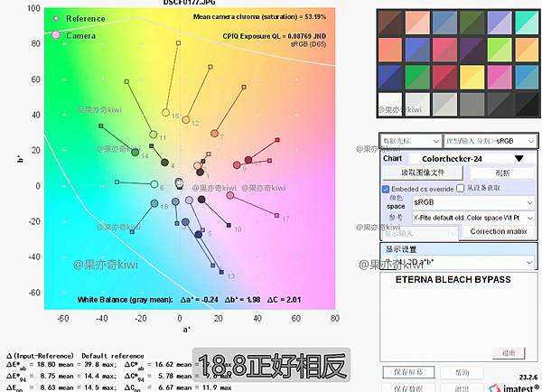Click camera circle point 11 on plot

pos(154,135)
